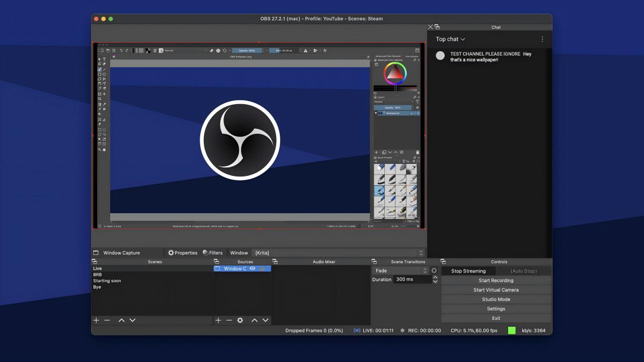Close the Chat dock with the X icon

(430, 27)
